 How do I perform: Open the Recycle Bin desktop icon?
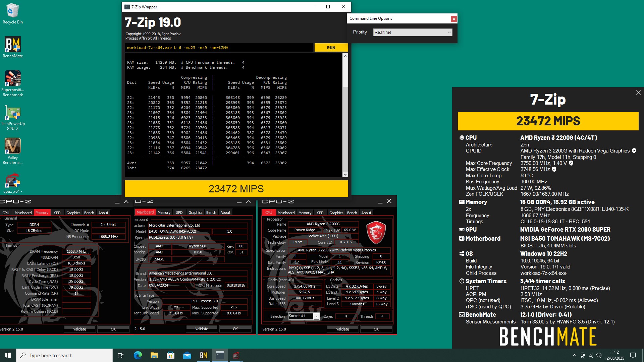13,13
